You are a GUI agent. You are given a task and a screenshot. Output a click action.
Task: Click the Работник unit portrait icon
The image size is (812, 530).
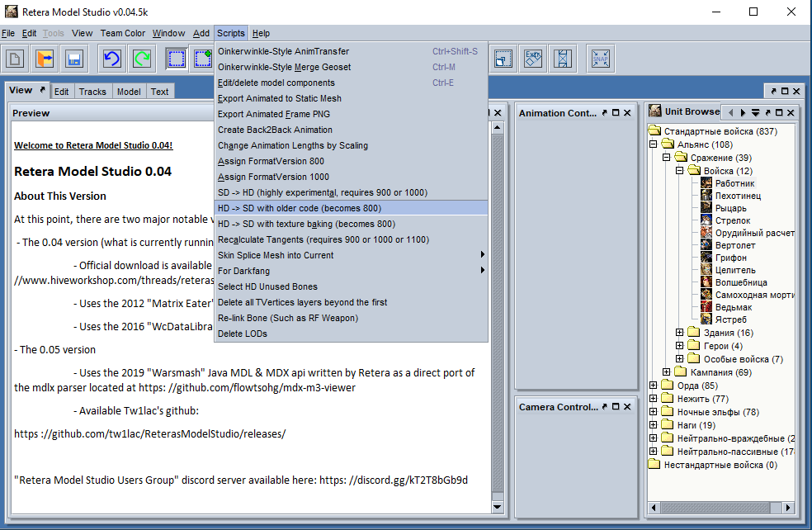pyautogui.click(x=706, y=183)
